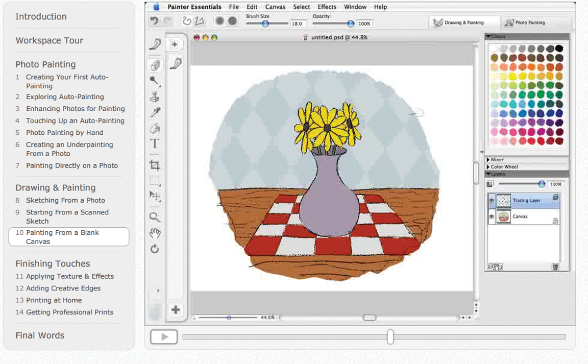The height and width of the screenshot is (364, 588).
Task: Select the Hand grabber tool
Action: click(155, 233)
